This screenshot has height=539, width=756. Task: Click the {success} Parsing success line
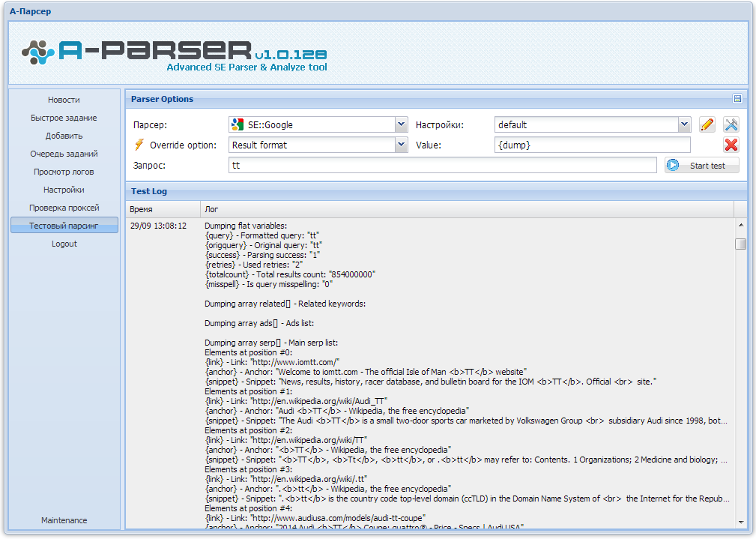[x=263, y=256]
